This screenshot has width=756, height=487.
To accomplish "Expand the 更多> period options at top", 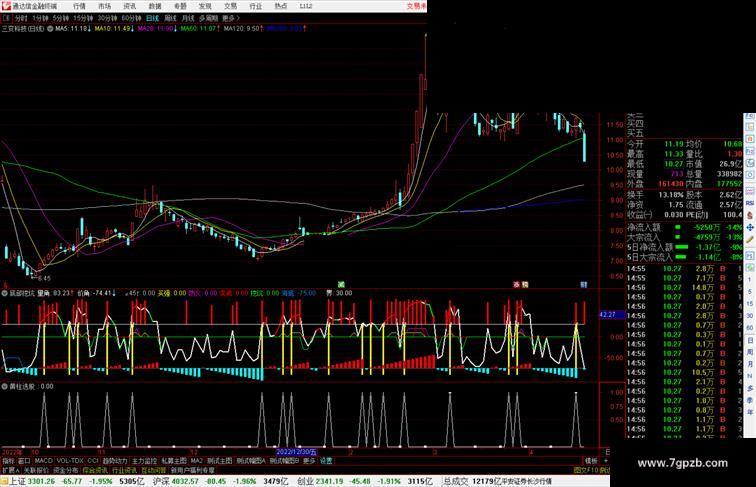I will [x=231, y=18].
